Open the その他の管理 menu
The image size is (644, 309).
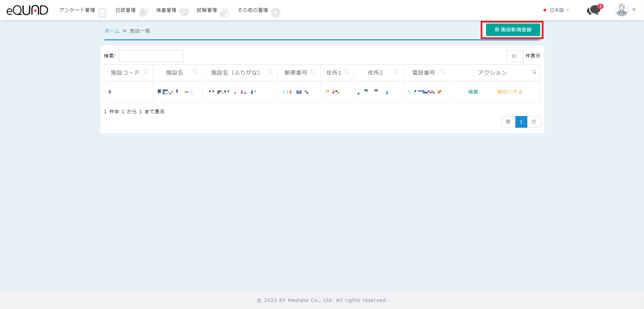(x=253, y=10)
